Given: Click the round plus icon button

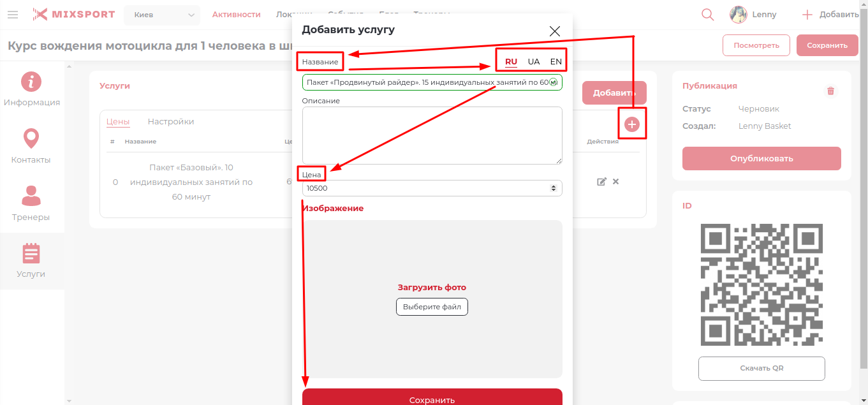Looking at the screenshot, I should pos(632,124).
